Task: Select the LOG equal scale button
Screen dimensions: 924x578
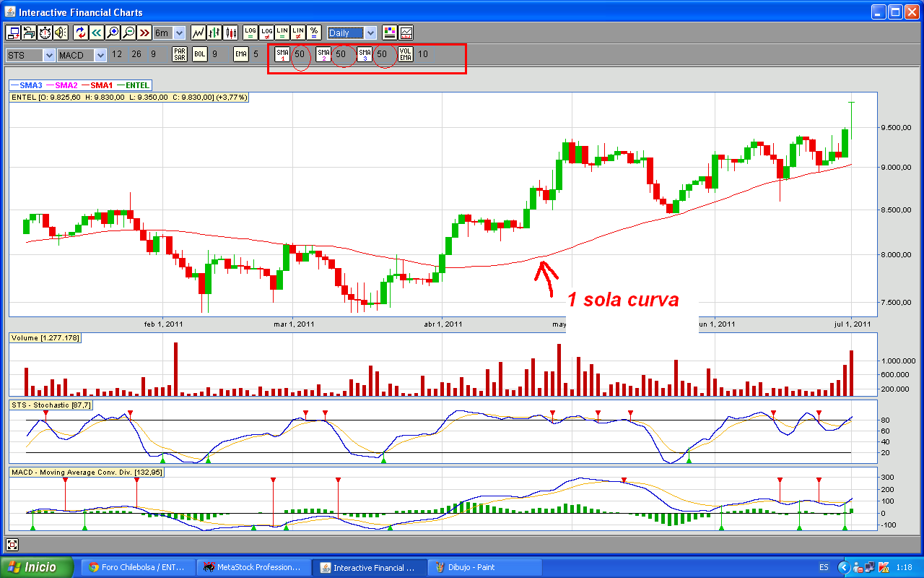Action: (250, 33)
